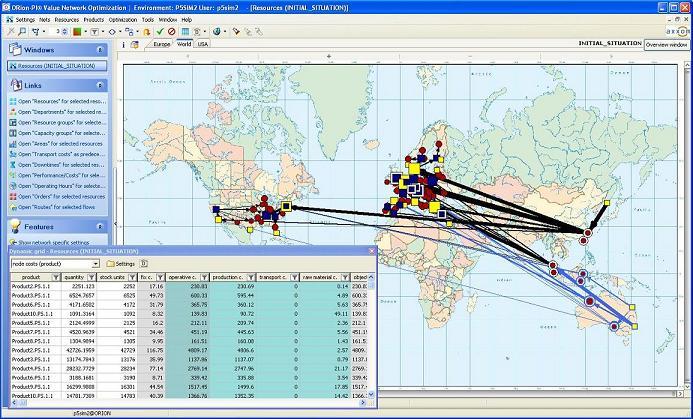Open the Optimization menu

123,20
